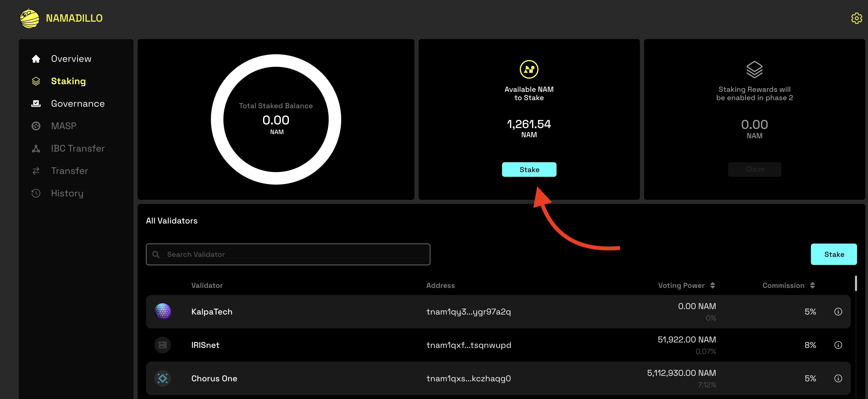Click Stake button beside validator search
Screen dimensions: 868x399
pos(834,255)
